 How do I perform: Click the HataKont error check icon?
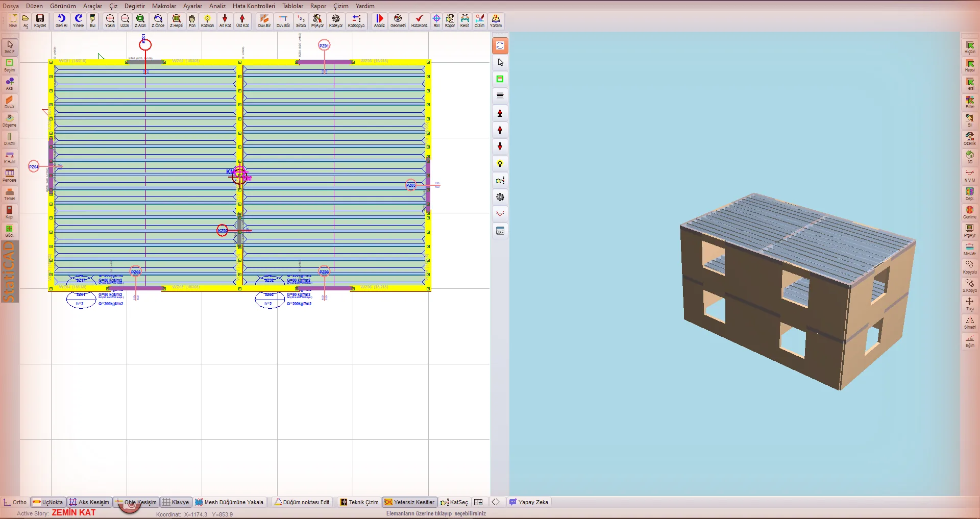[x=419, y=20]
